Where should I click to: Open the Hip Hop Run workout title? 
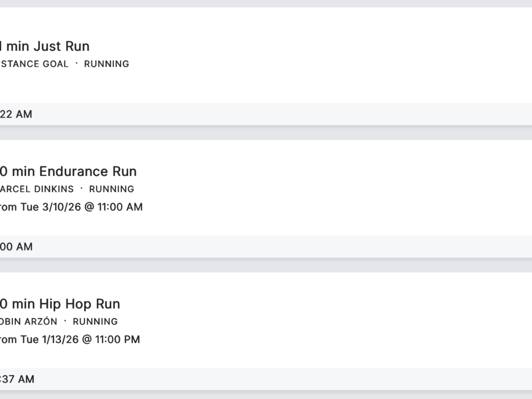pyautogui.click(x=60, y=304)
